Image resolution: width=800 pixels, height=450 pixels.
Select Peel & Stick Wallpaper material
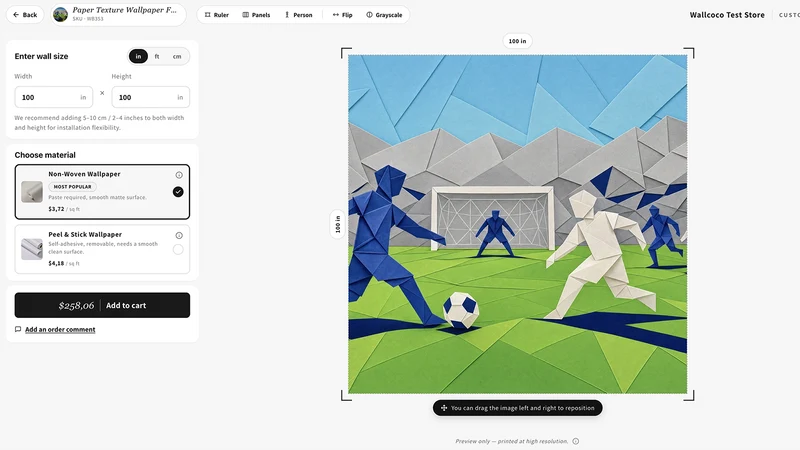click(x=102, y=249)
